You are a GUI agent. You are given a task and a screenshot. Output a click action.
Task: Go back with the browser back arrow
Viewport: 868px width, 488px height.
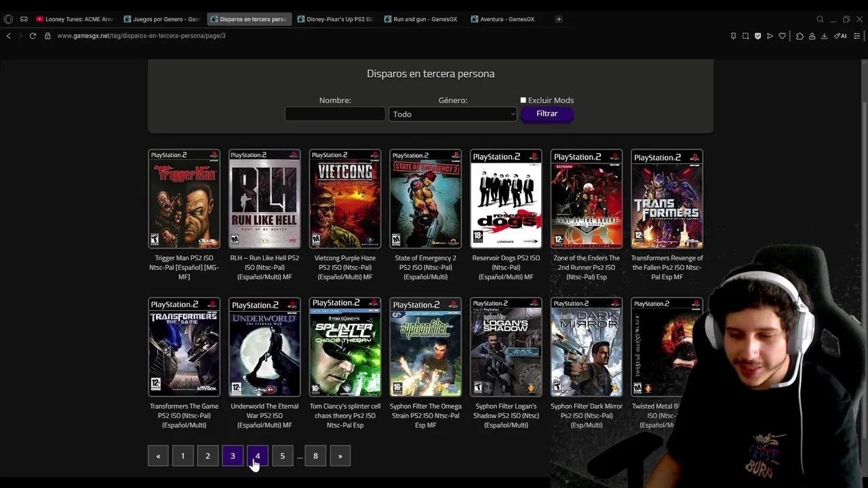click(x=8, y=36)
